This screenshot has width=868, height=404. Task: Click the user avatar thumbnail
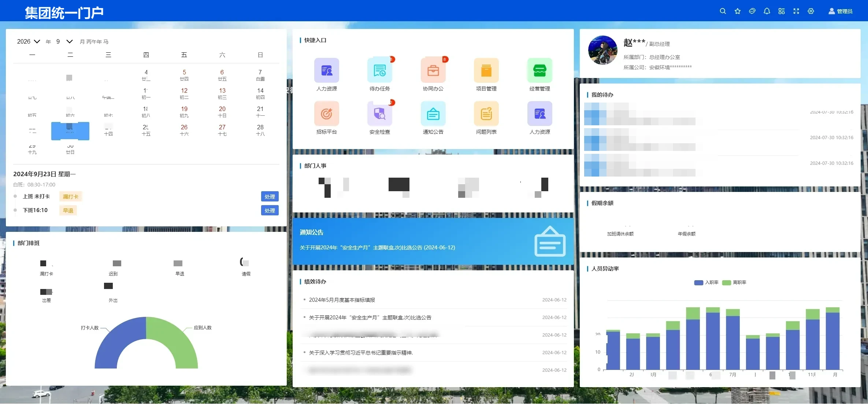point(602,50)
